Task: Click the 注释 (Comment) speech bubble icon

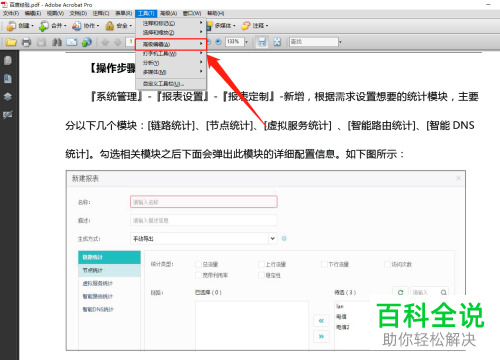Action: point(246,26)
